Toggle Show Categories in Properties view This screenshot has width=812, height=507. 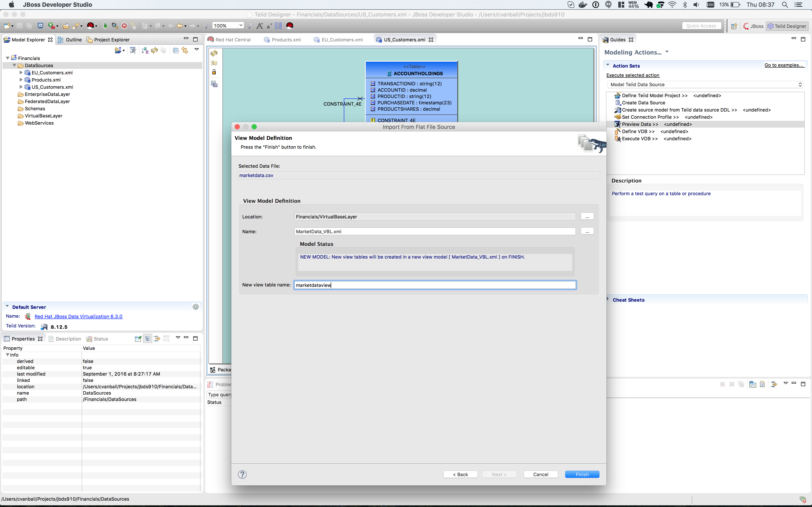coord(148,339)
